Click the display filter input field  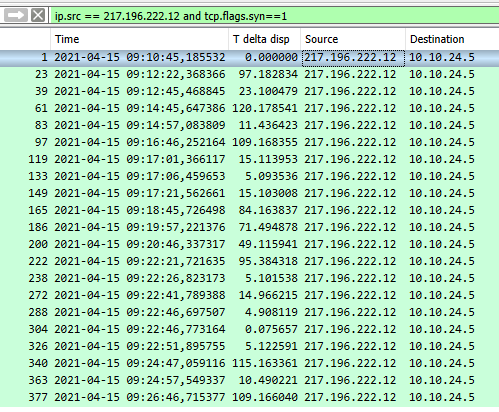tap(274, 16)
